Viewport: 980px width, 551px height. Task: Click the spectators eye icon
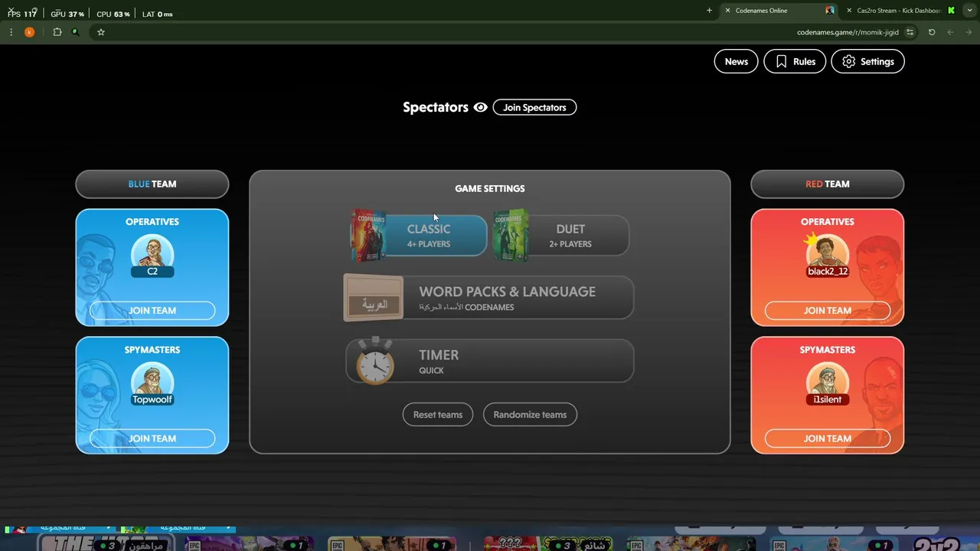coord(480,107)
